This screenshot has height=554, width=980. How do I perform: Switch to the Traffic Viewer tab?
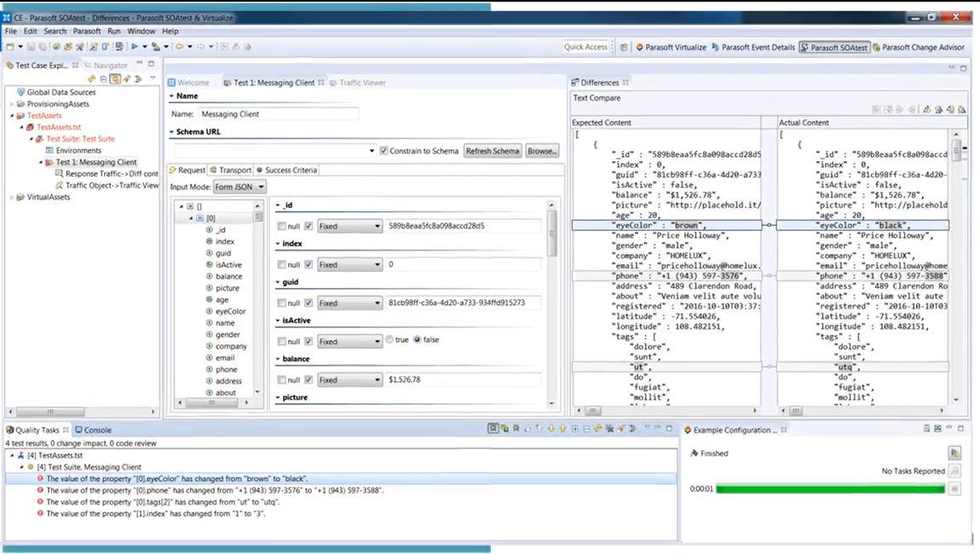[x=358, y=83]
